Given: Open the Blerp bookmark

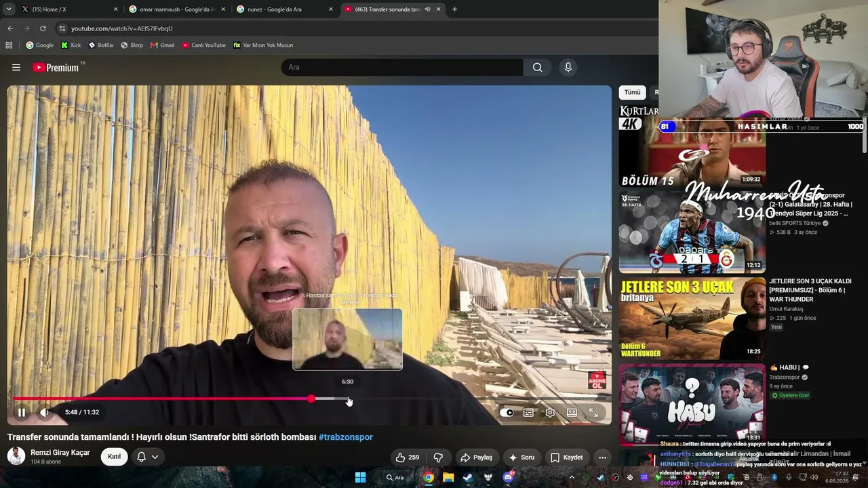Looking at the screenshot, I should tap(132, 45).
